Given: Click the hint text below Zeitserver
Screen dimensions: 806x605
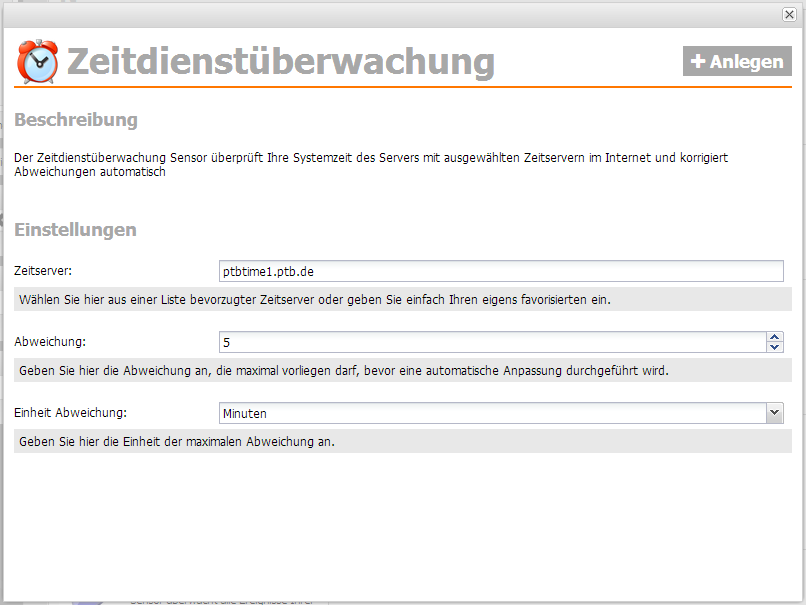Looking at the screenshot, I should coord(314,300).
